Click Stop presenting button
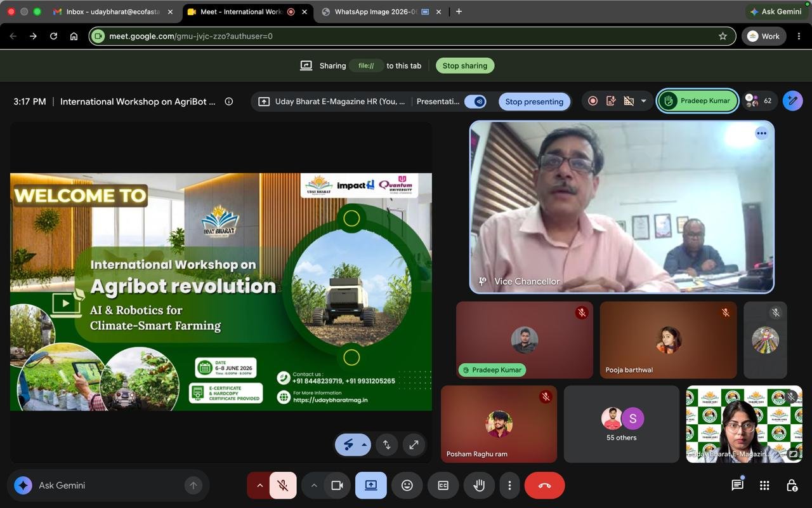This screenshot has height=508, width=812. coord(534,102)
